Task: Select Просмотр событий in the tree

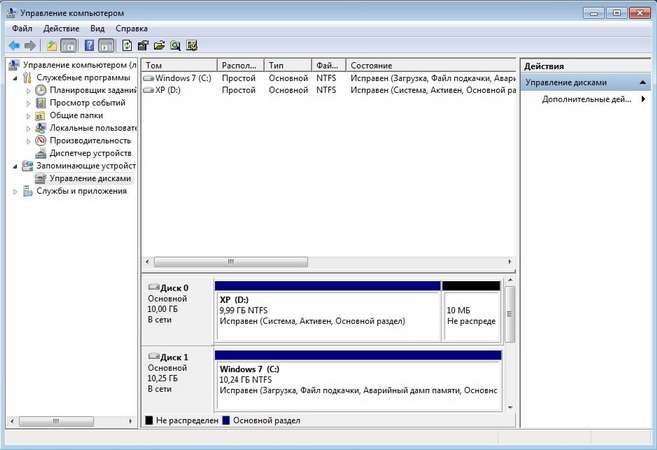Action: (87, 103)
